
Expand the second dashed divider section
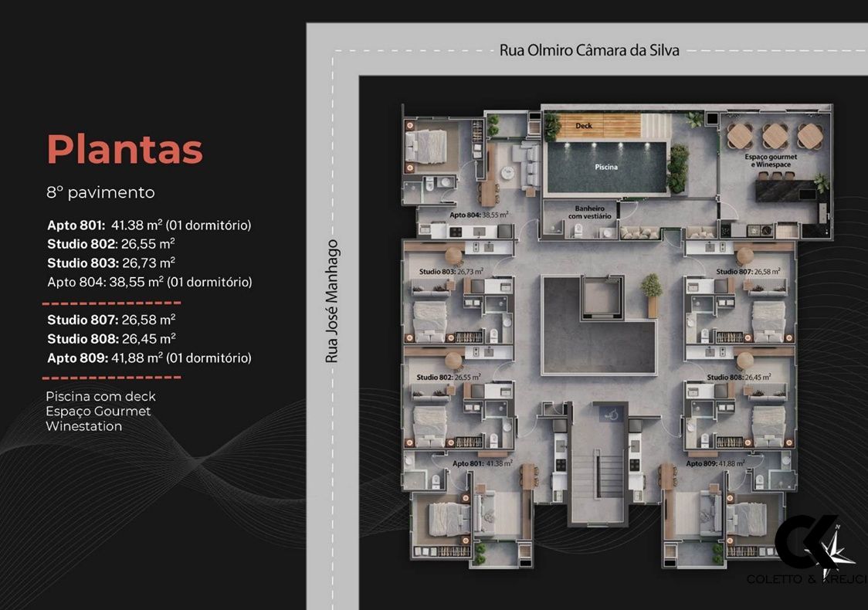point(111,378)
